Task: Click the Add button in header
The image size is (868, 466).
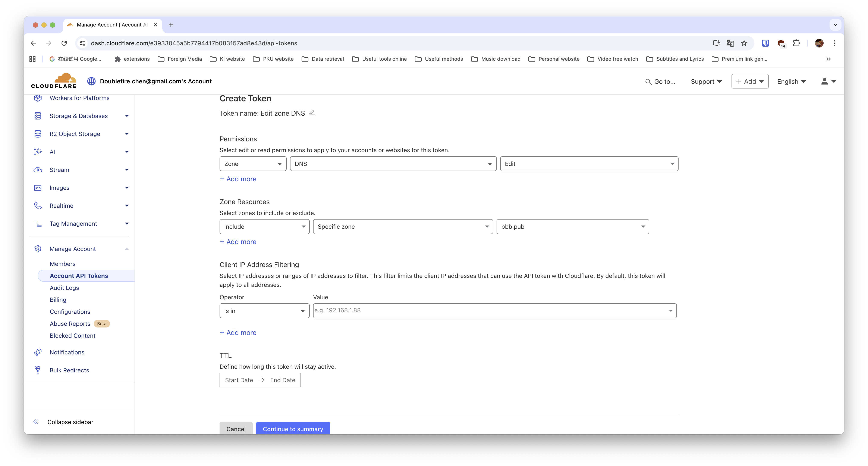Action: 750,81
